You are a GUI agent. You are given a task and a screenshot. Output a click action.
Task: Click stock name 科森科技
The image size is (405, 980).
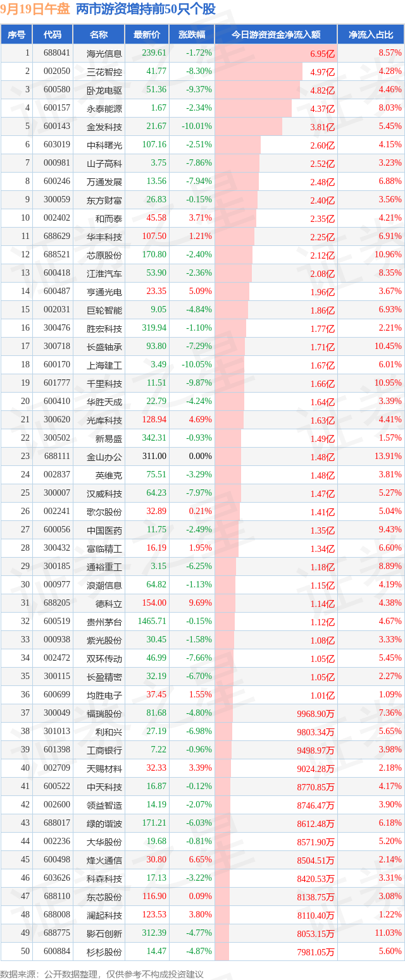[x=104, y=879]
